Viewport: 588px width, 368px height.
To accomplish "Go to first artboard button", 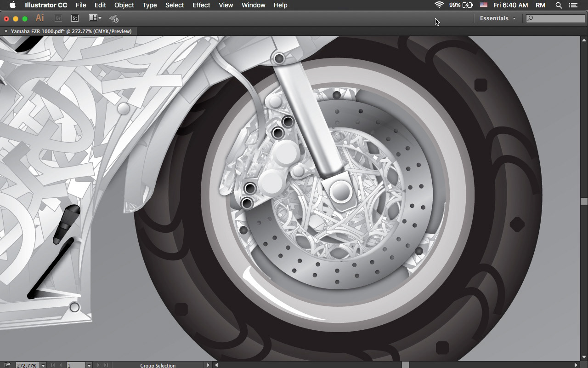I will click(x=52, y=365).
